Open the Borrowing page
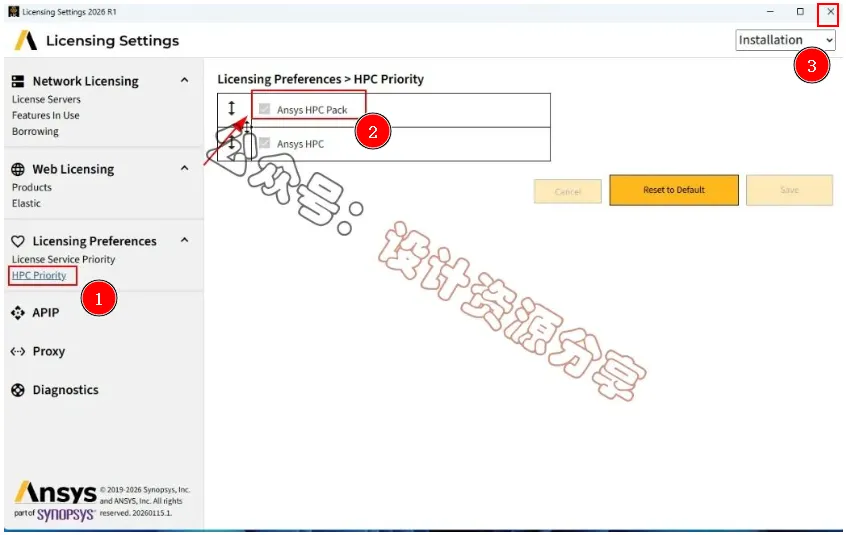The image size is (846, 535). tap(36, 132)
